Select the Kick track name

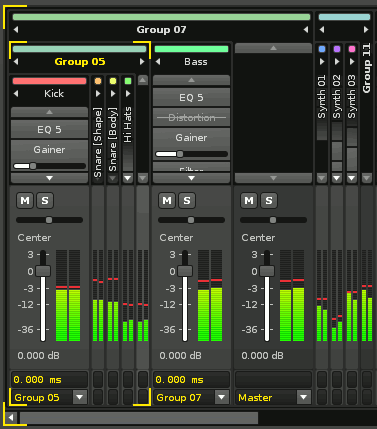54,94
